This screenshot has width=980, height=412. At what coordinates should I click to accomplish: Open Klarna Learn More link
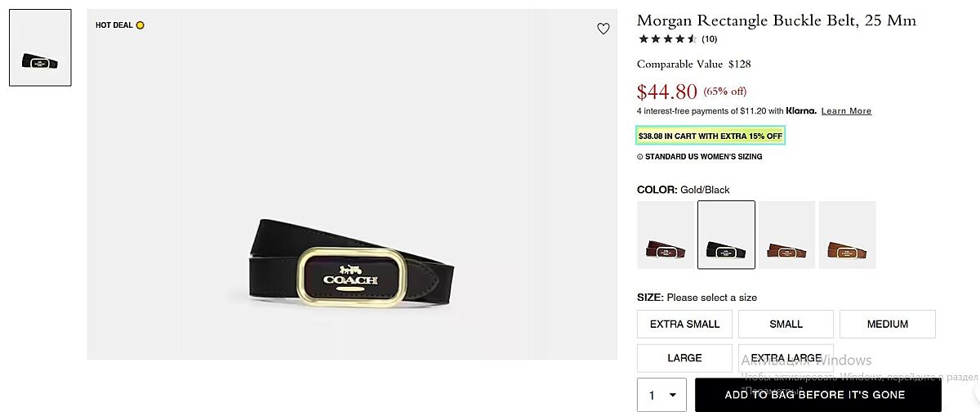846,111
